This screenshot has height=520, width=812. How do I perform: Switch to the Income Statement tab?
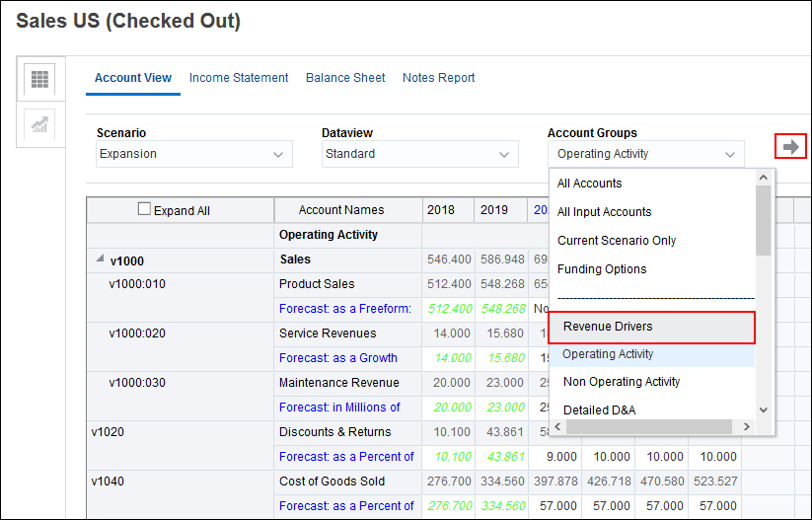tap(239, 78)
